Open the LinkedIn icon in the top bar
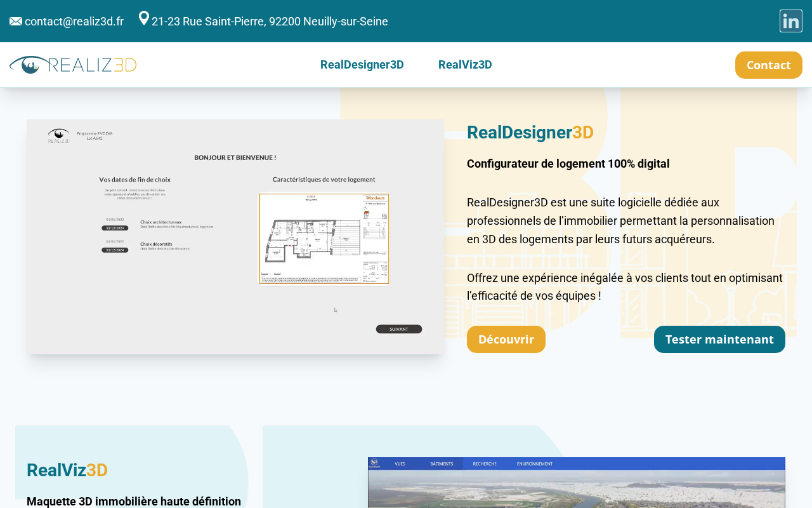812x508 pixels. coord(791,21)
